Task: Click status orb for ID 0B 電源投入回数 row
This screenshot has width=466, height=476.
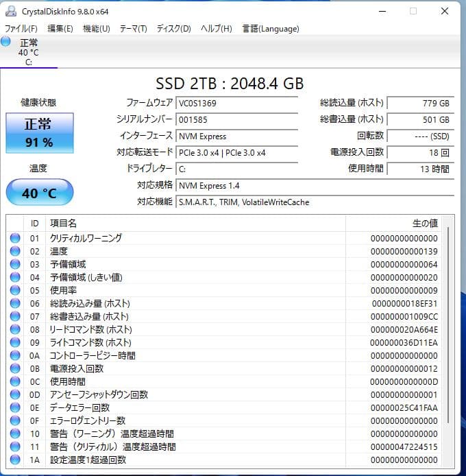Action: point(15,368)
